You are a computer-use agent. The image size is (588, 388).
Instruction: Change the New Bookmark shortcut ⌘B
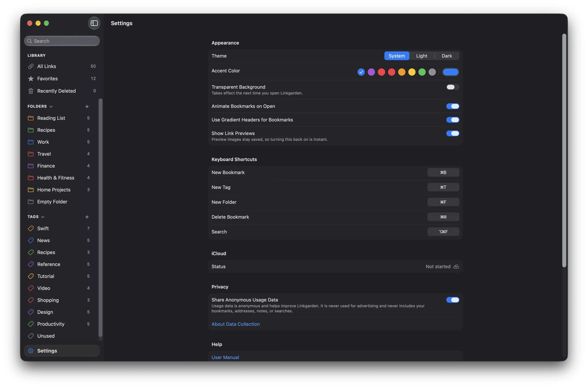click(443, 172)
